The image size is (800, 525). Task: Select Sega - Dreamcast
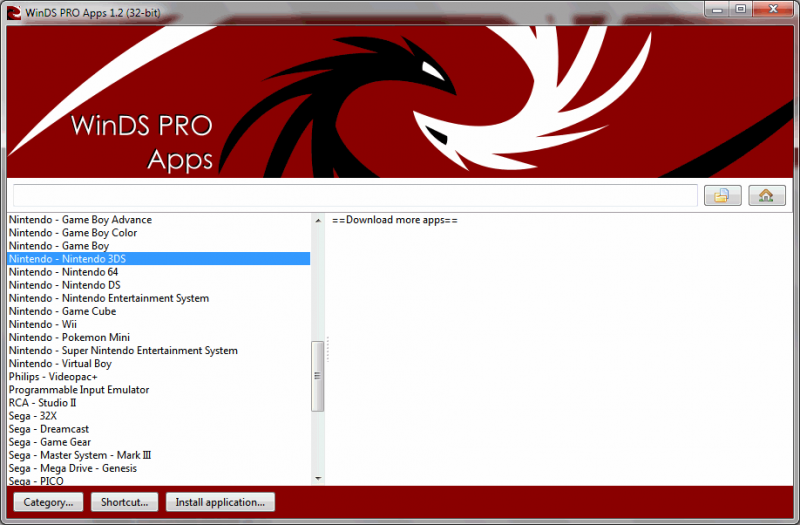pyautogui.click(x=159, y=429)
